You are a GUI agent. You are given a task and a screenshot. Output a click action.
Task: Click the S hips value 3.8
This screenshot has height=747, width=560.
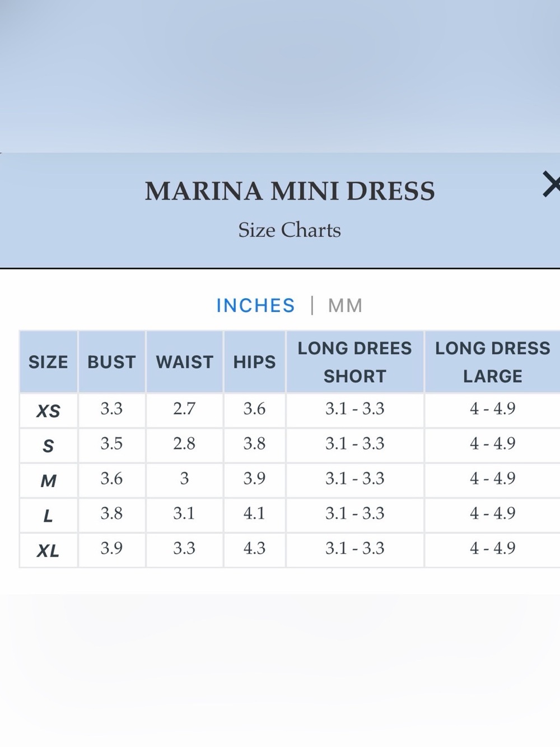click(254, 443)
